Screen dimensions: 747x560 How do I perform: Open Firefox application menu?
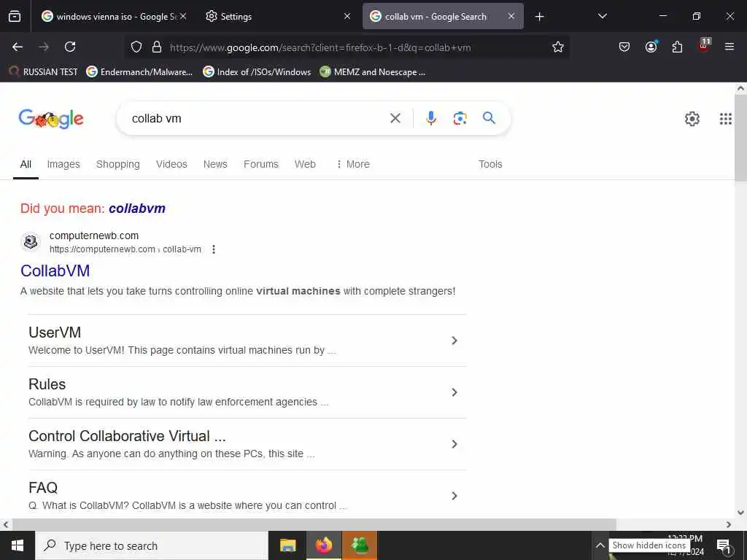click(729, 47)
